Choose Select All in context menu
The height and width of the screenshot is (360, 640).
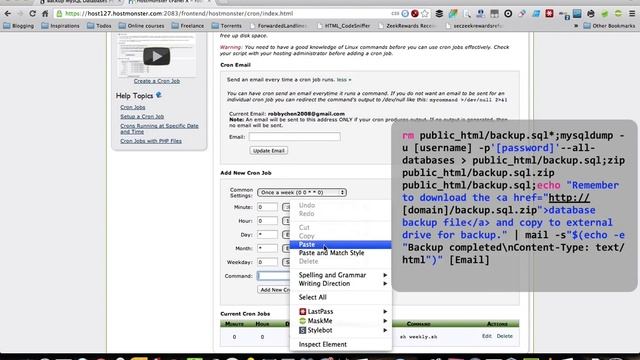point(341,297)
